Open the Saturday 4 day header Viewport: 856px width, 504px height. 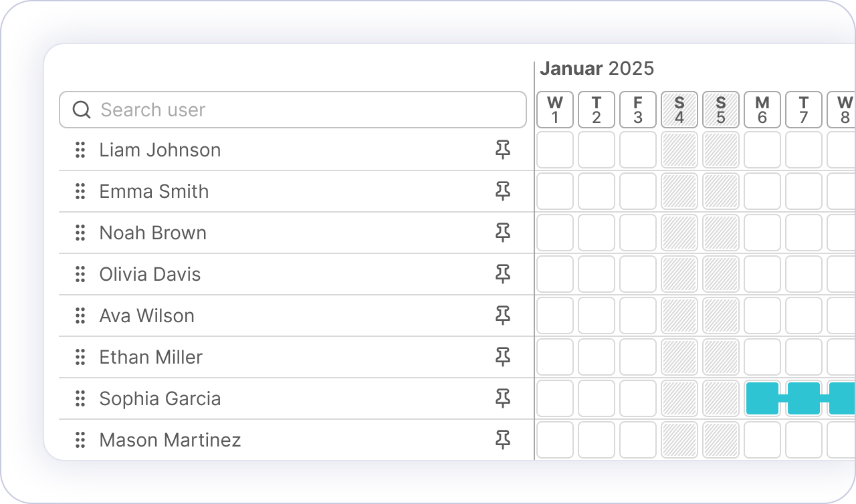tap(679, 110)
